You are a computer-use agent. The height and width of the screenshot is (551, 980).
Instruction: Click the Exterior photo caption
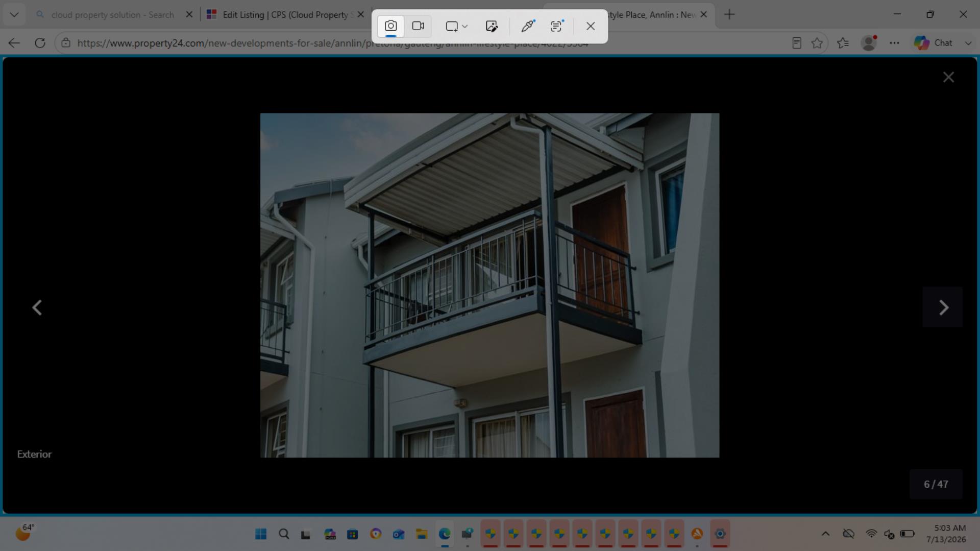coord(34,454)
